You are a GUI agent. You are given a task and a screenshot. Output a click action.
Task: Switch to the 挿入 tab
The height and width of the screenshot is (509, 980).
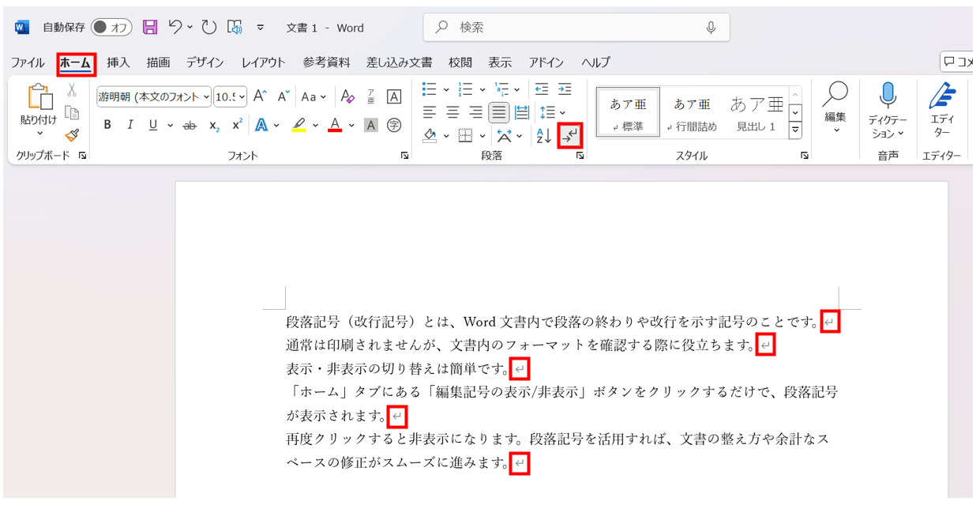coord(118,62)
